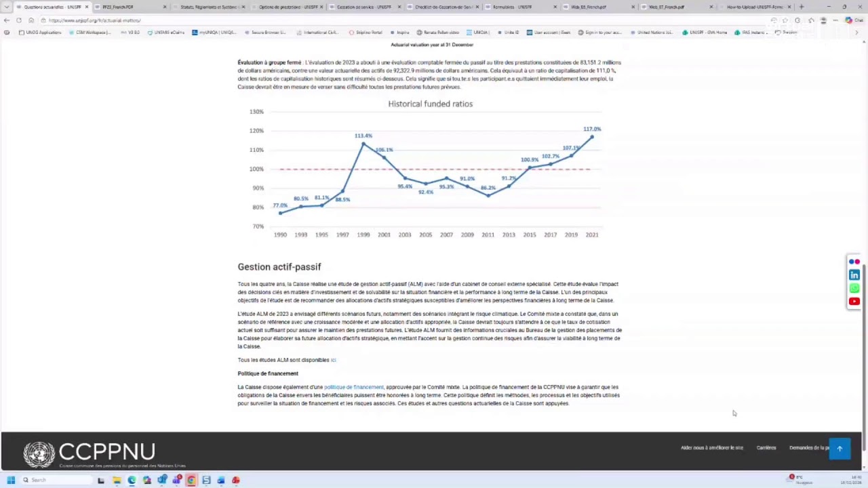Open United Nations Joint bookmark

click(x=652, y=33)
